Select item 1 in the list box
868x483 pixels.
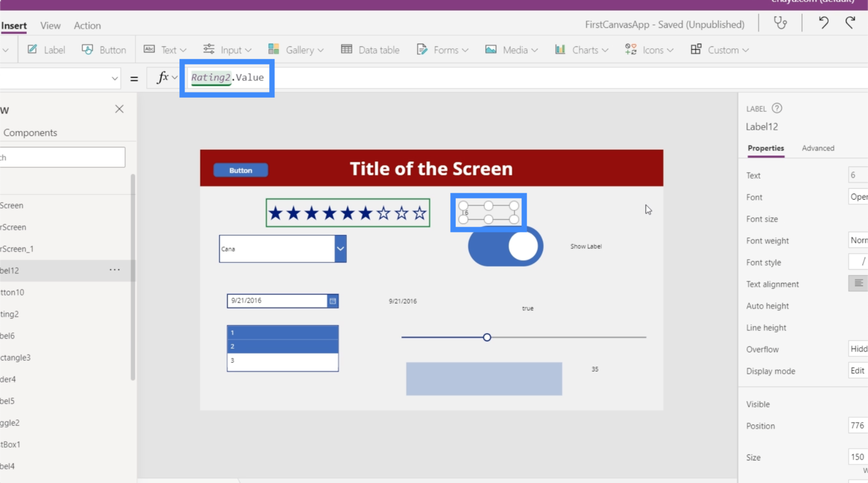pos(283,333)
